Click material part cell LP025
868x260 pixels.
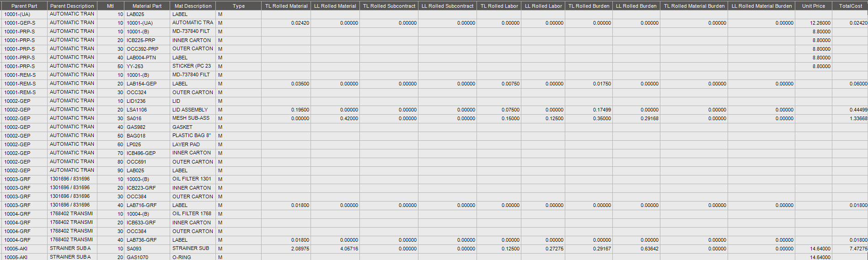tap(147, 144)
